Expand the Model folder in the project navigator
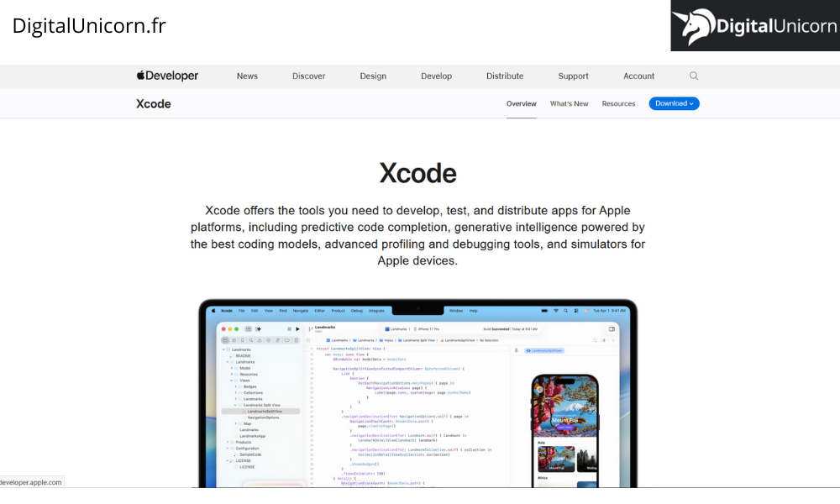The width and height of the screenshot is (840, 504). [231, 368]
